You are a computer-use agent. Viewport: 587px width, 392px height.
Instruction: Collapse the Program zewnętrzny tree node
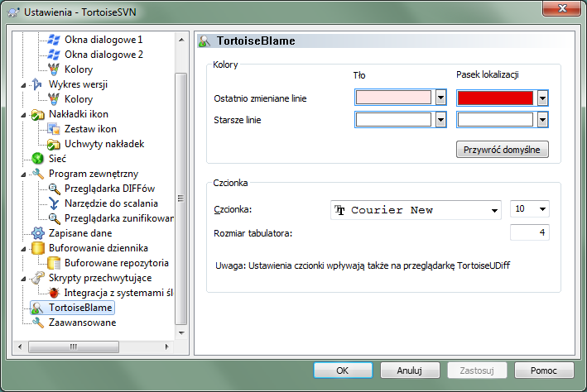coord(23,174)
